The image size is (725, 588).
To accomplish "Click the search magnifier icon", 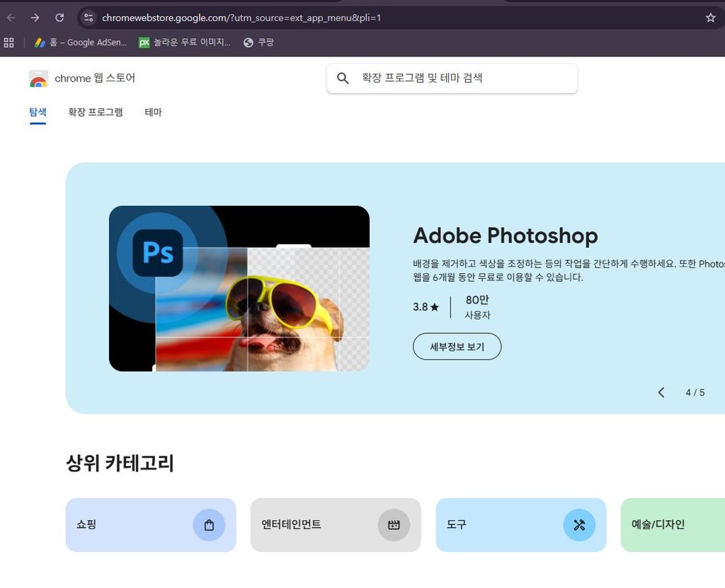I will click(343, 78).
